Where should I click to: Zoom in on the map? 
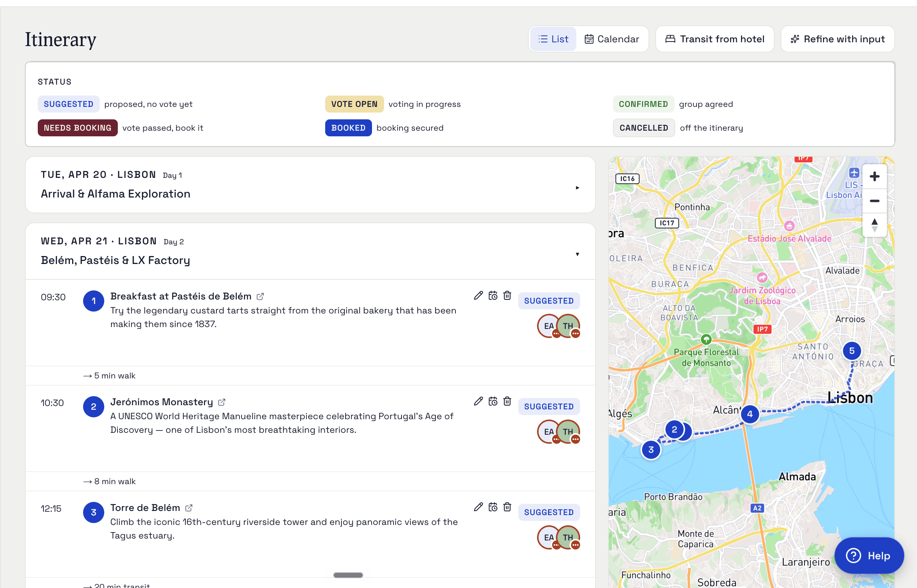[x=874, y=176]
